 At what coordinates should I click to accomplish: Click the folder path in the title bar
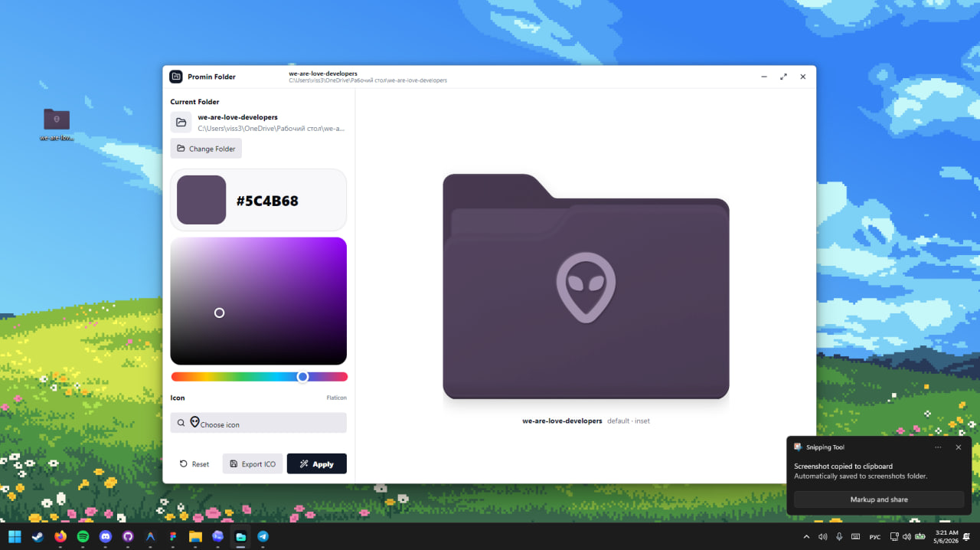click(x=367, y=80)
